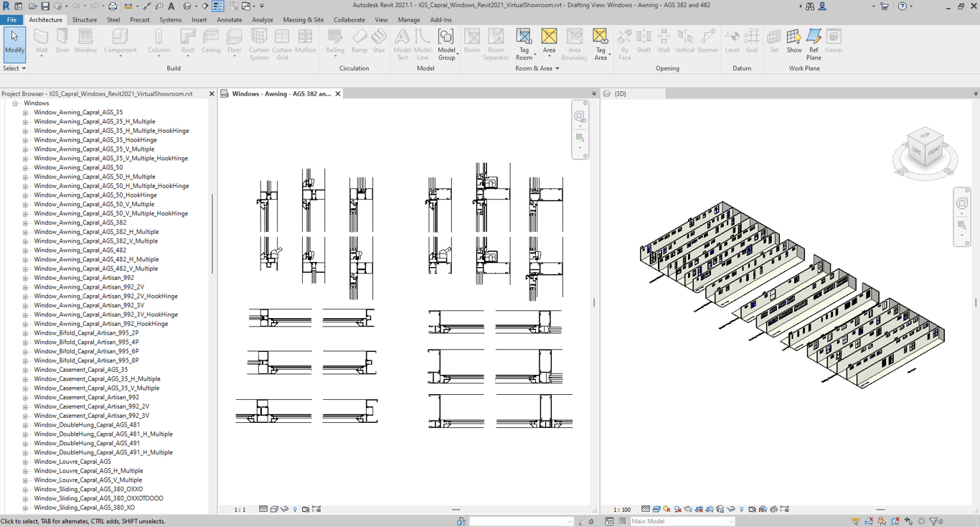
Task: Collapse the Windows category in Project Browser
Action: [x=14, y=103]
